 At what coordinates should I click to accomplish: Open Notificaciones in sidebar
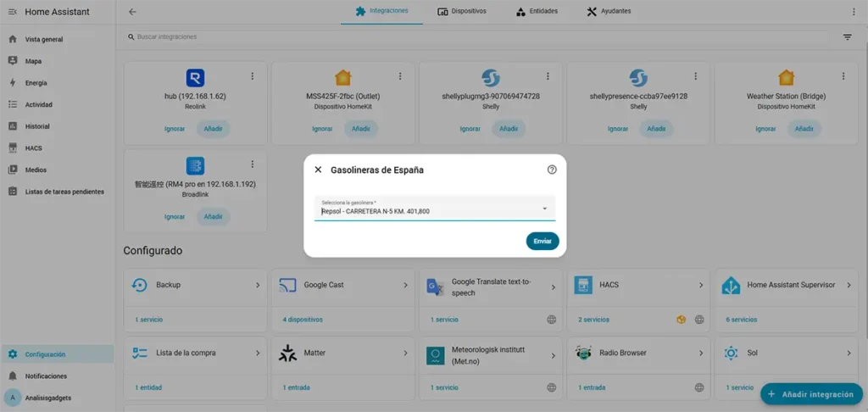pyautogui.click(x=58, y=376)
